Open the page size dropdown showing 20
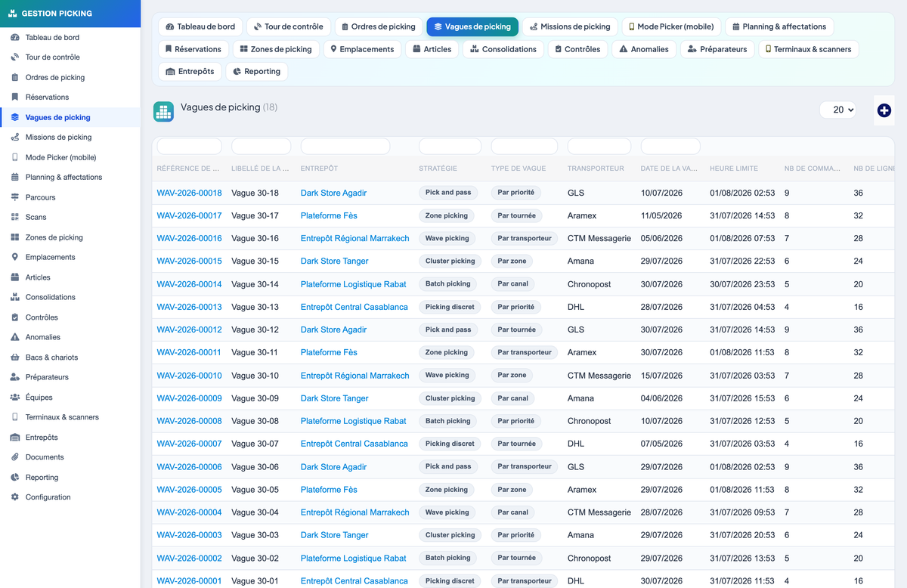The height and width of the screenshot is (588, 907). pyautogui.click(x=838, y=110)
